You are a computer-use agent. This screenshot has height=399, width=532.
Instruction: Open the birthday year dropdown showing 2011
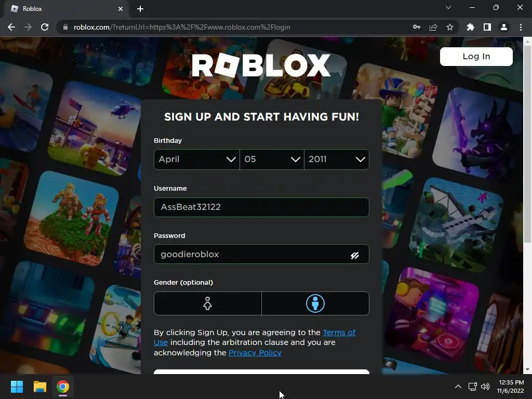337,159
